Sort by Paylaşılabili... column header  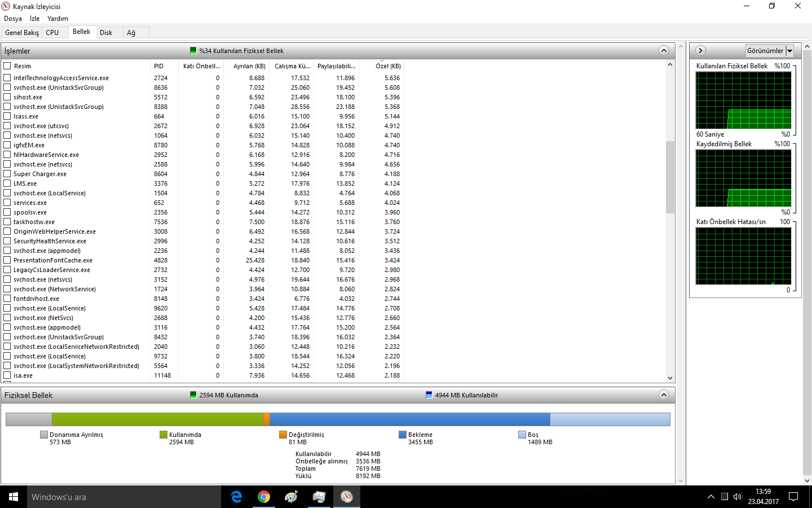pos(337,66)
